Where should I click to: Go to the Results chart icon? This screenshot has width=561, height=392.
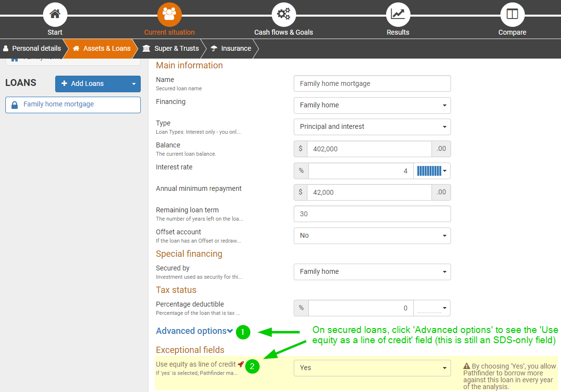398,15
